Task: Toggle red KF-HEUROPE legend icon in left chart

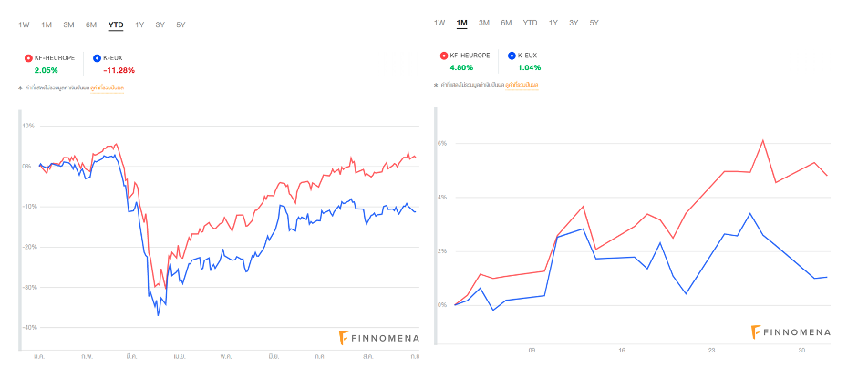Action: [27, 57]
